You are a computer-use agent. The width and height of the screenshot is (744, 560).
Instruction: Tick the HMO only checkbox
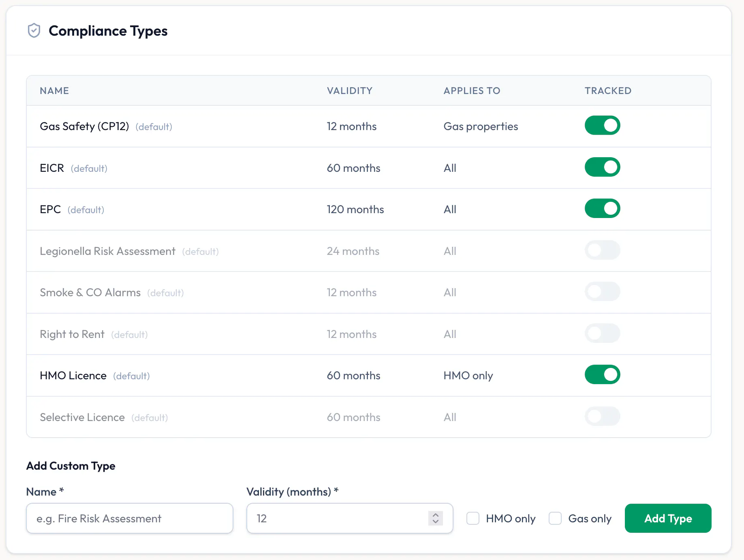(x=473, y=518)
